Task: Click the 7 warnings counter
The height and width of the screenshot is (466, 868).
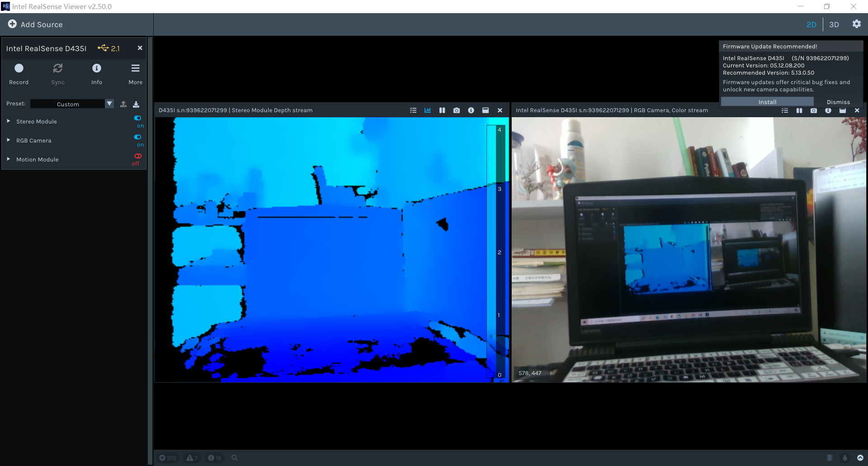Action: (x=192, y=458)
